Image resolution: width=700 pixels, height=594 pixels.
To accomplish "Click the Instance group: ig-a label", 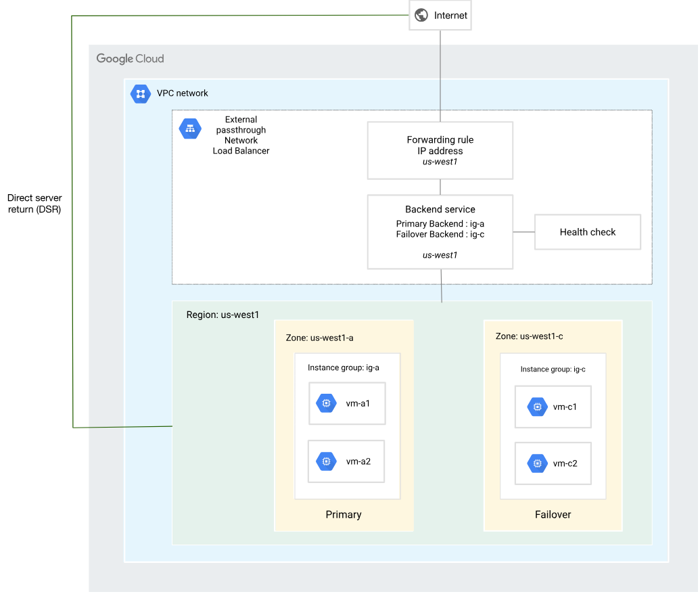I will click(x=344, y=368).
